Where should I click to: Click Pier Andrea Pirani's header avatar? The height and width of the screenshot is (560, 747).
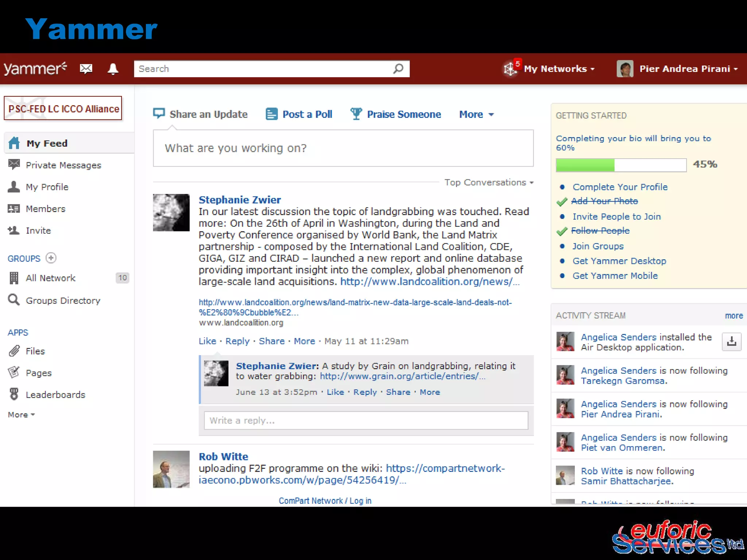pos(625,69)
